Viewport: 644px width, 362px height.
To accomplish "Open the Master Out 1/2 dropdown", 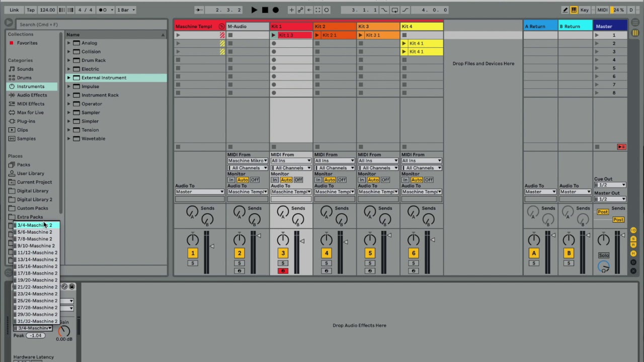I will pos(610,199).
